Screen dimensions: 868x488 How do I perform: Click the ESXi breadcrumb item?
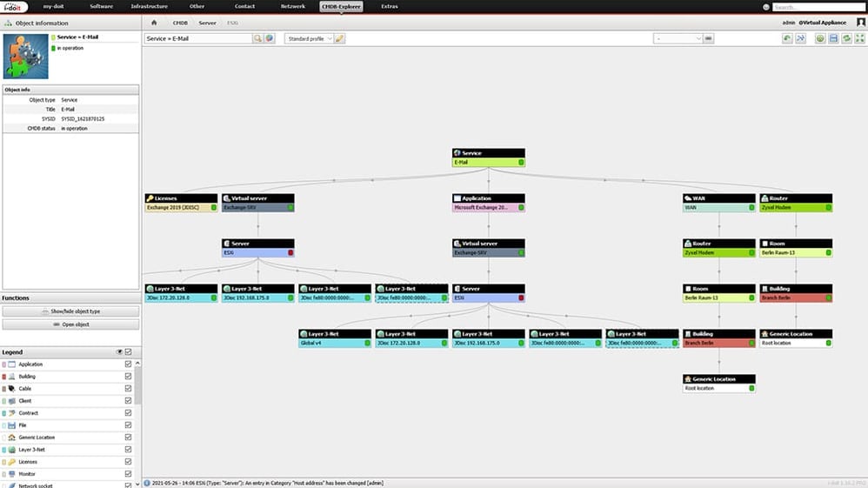232,23
